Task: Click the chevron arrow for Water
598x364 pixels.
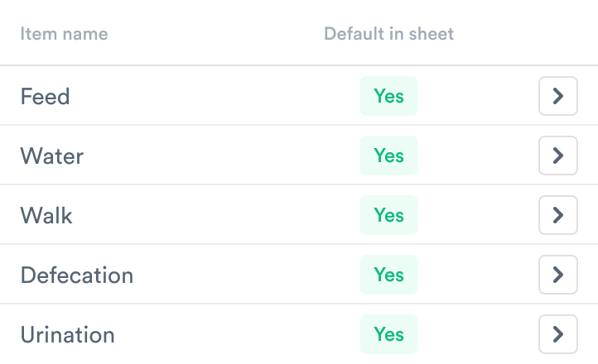Action: point(557,156)
